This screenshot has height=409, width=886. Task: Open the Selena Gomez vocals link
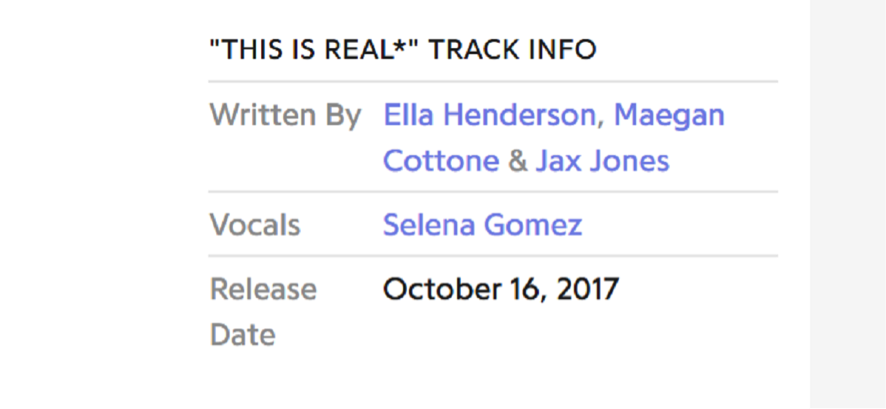[482, 225]
